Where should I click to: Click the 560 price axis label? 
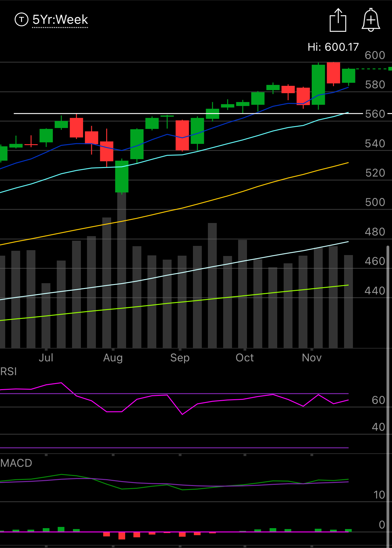375,114
